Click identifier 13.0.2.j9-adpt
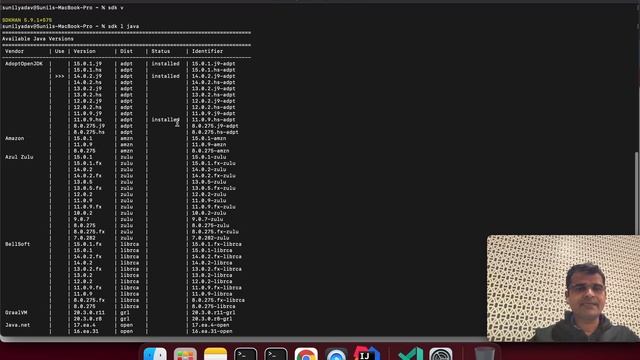The image size is (640, 360). coord(213,89)
